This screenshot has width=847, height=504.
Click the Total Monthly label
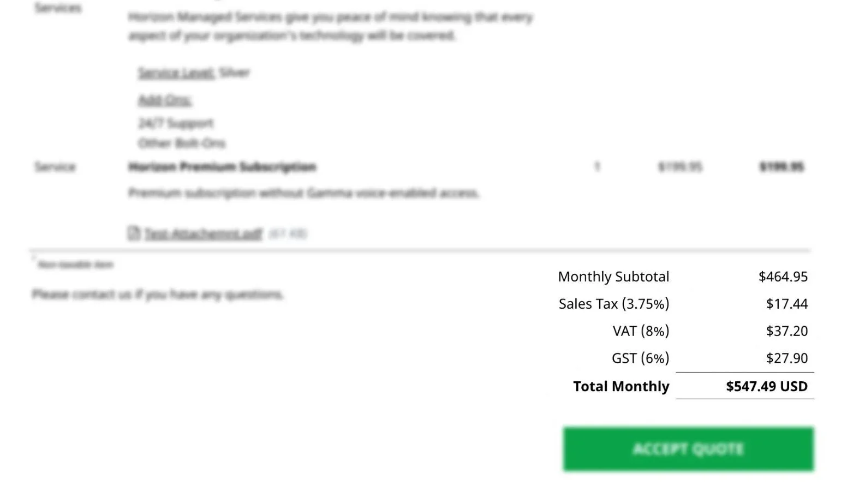point(621,386)
